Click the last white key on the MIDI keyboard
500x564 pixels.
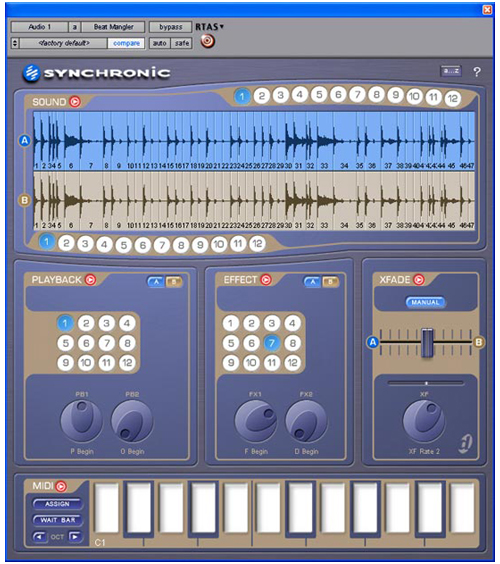[x=462, y=509]
